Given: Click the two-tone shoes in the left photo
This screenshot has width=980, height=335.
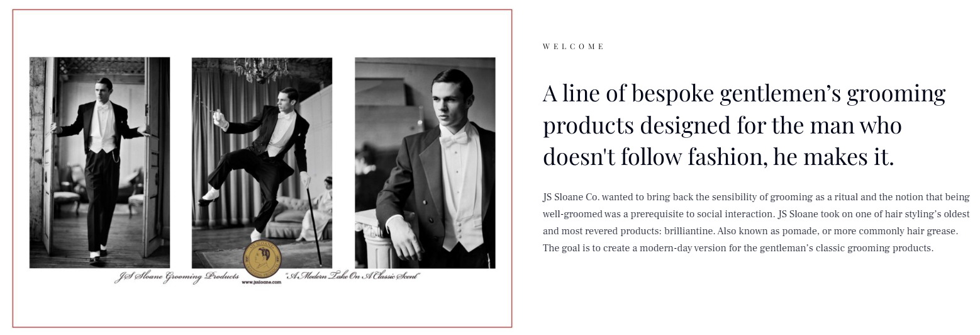Looking at the screenshot, I should click(98, 256).
